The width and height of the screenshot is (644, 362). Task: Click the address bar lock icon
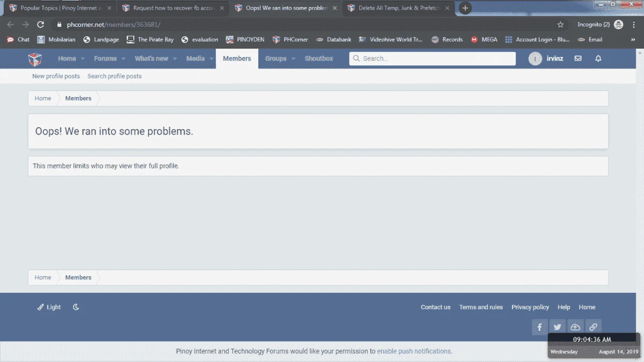[59, 25]
